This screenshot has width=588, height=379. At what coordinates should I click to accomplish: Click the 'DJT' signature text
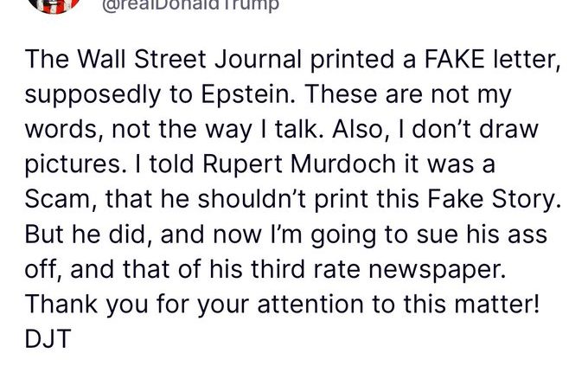[48, 339]
